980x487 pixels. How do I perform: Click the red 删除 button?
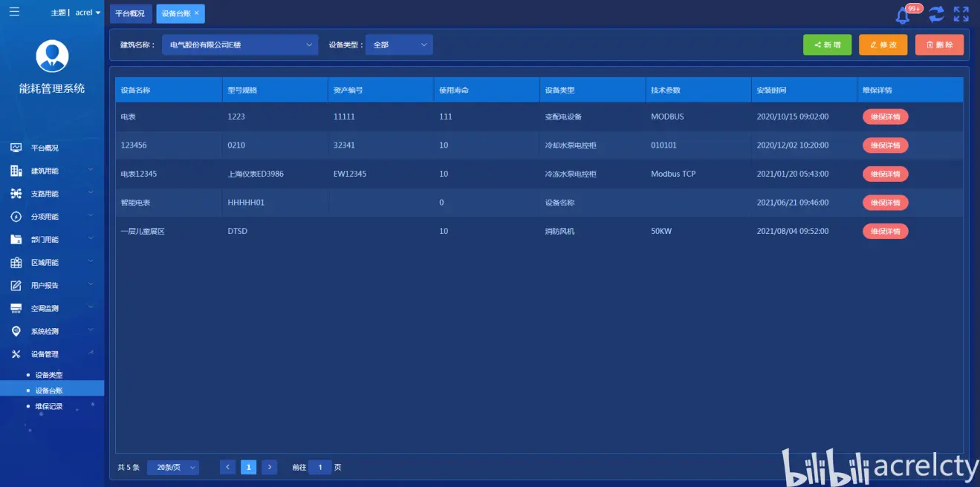940,45
